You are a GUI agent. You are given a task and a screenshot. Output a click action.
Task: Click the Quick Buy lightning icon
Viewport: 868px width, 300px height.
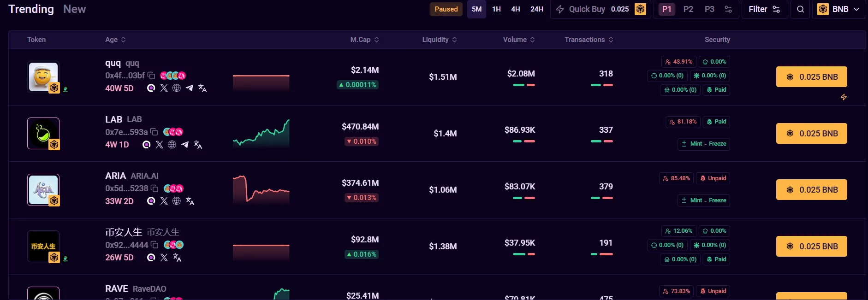[x=559, y=9]
